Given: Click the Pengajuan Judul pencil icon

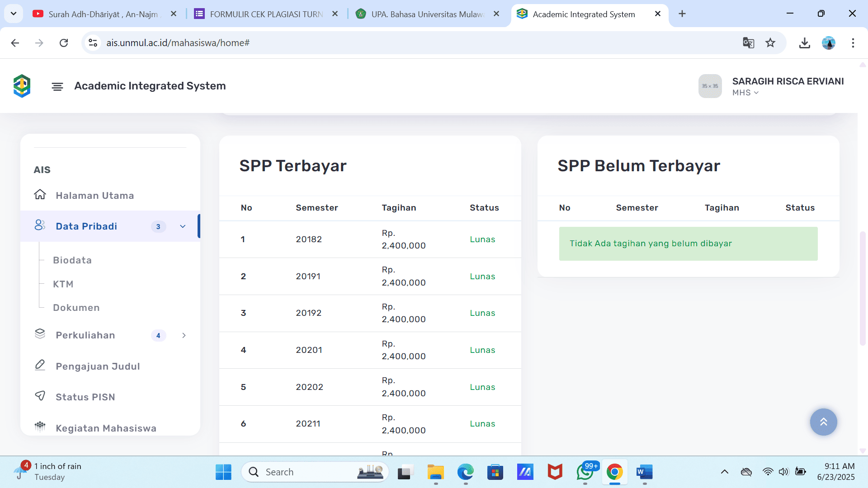Looking at the screenshot, I should point(40,365).
